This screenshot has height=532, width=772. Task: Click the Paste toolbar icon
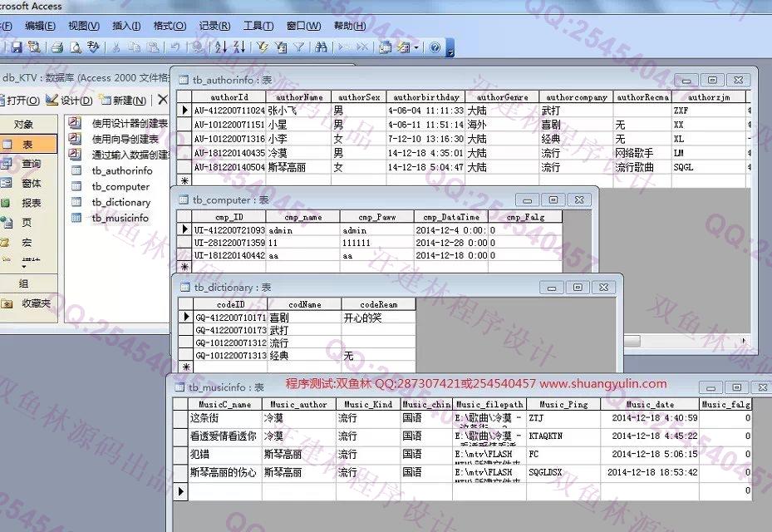pos(153,47)
